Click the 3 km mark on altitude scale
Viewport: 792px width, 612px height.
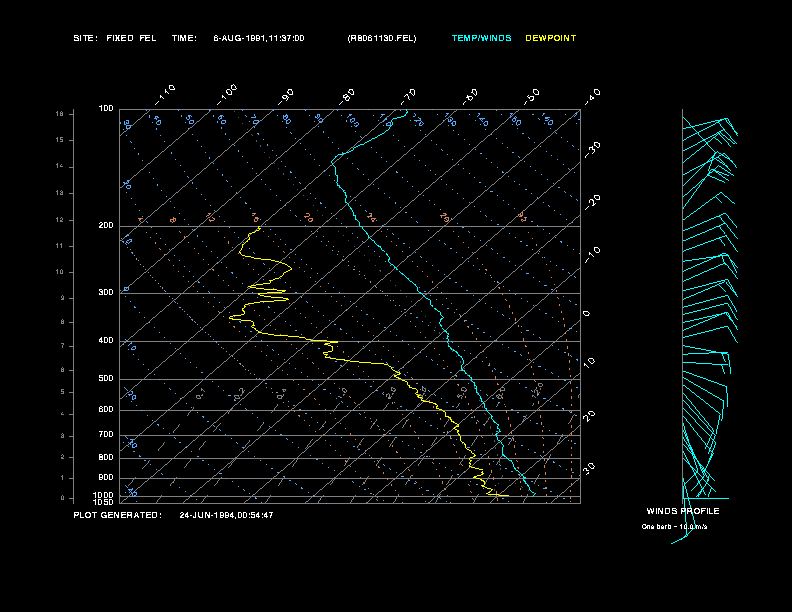coord(63,436)
